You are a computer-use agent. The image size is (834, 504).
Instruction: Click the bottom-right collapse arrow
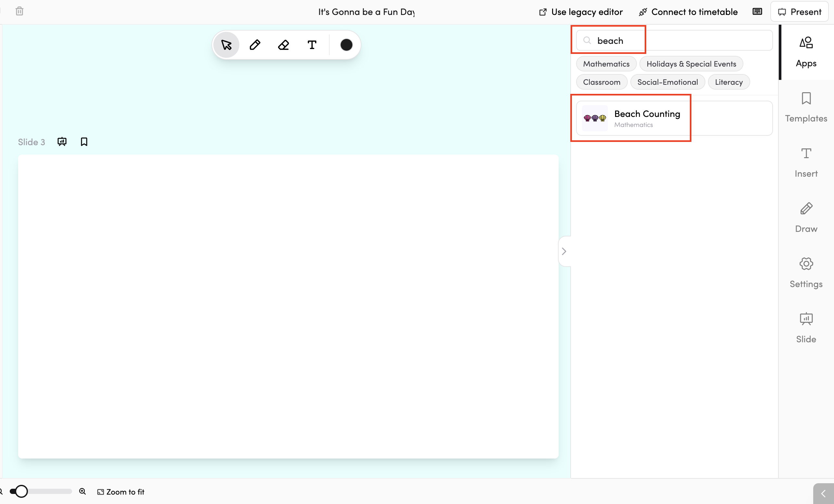[823, 494]
